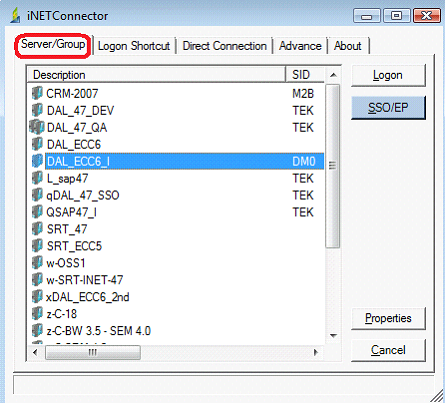Click the server icon beside QSAP47_I

point(37,212)
